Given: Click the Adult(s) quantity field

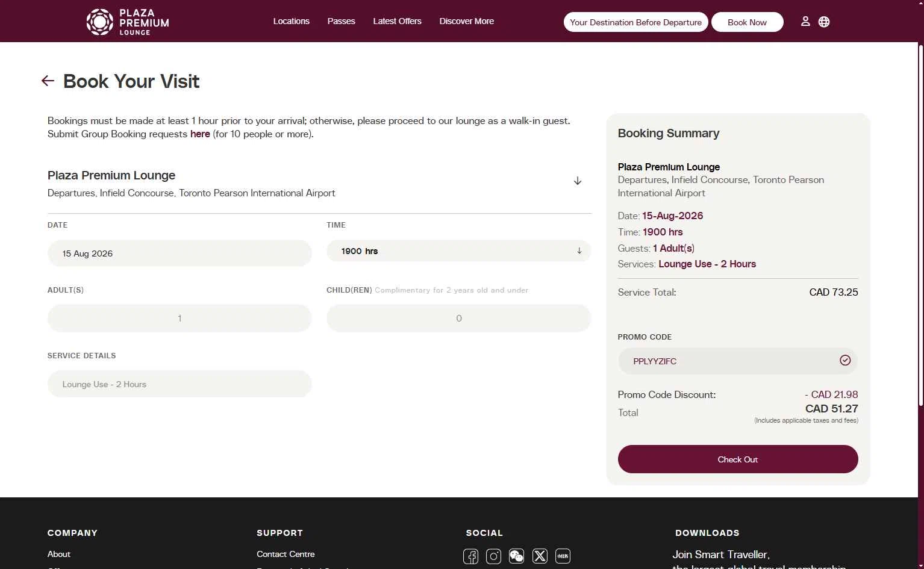Looking at the screenshot, I should coord(179,318).
